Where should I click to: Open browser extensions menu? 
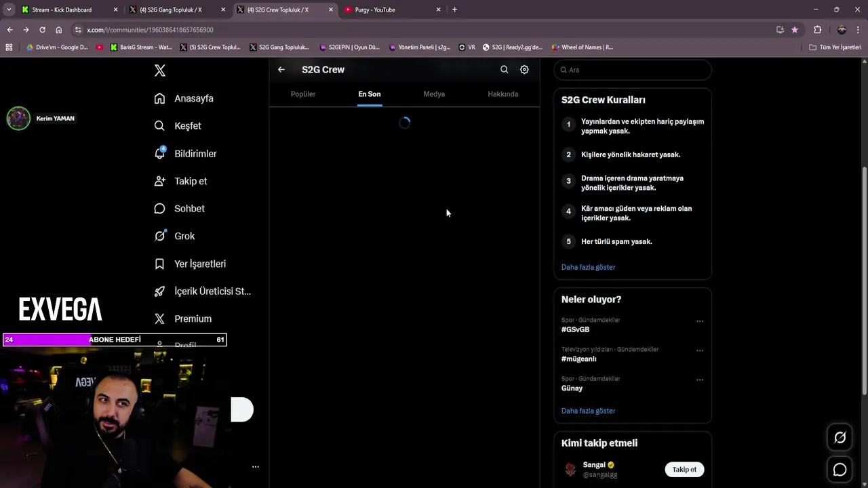coord(817,30)
